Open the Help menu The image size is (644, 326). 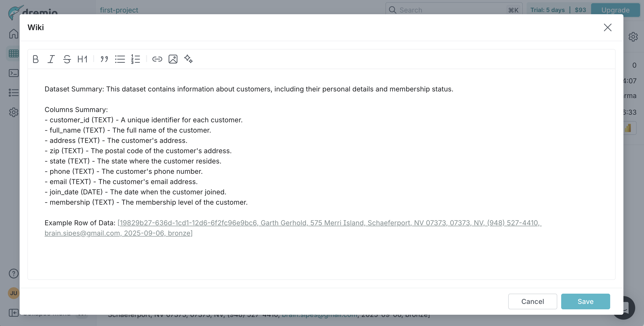(x=13, y=274)
